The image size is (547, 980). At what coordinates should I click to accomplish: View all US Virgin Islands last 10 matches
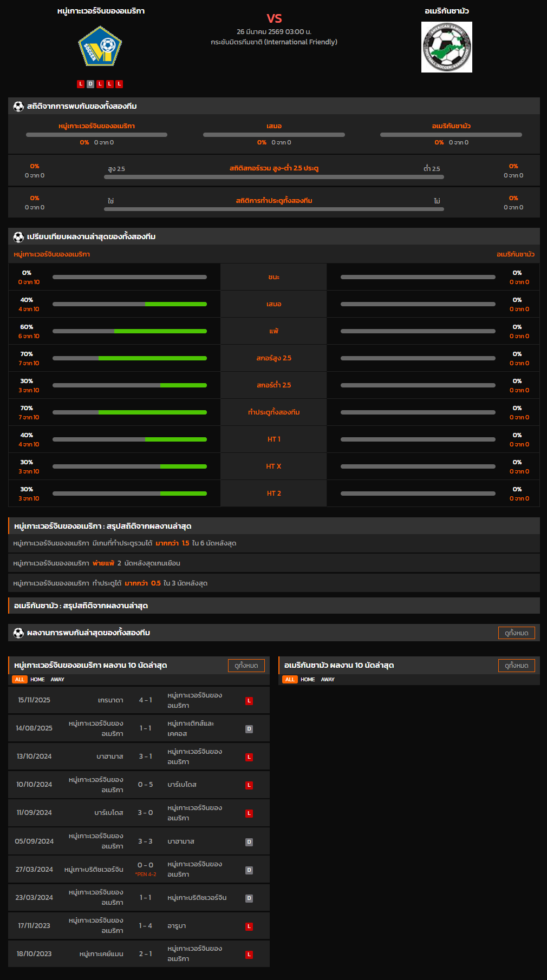[x=246, y=666]
